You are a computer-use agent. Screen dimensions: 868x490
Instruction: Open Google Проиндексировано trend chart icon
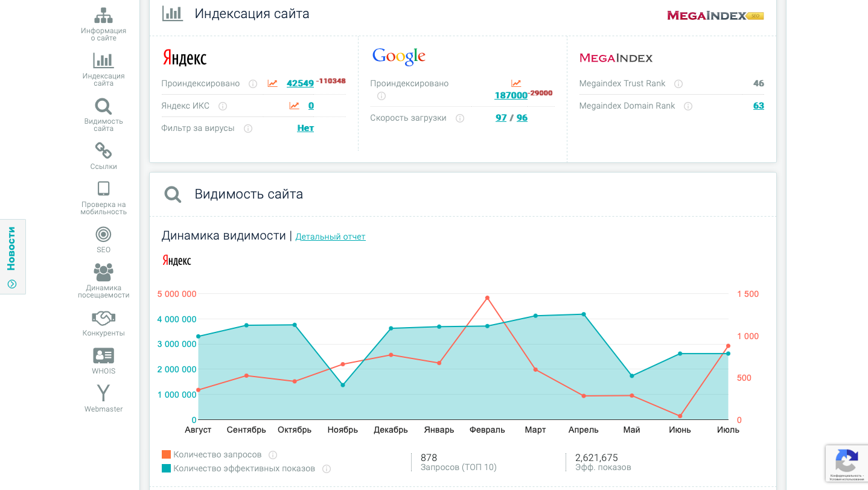tap(516, 83)
